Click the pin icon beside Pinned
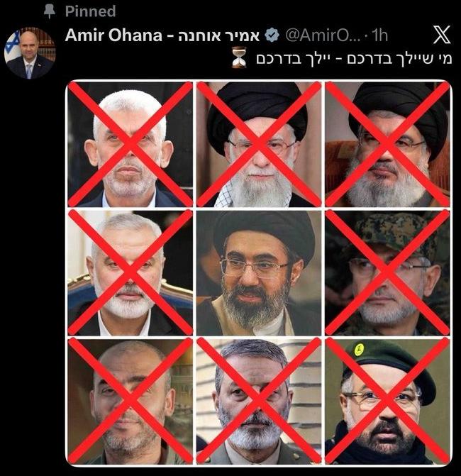Image resolution: width=461 pixels, height=476 pixels. point(50,11)
